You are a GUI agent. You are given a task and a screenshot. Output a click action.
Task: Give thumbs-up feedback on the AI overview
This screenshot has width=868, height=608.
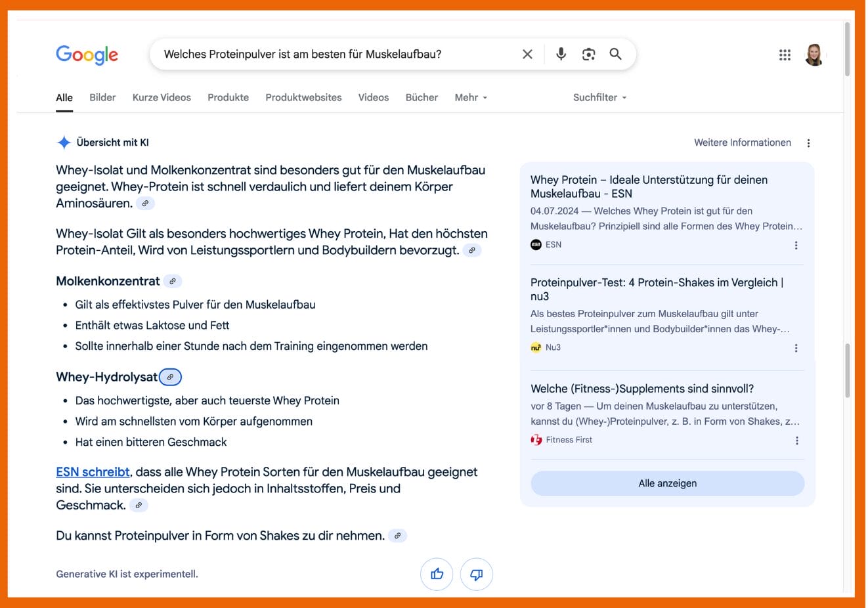pos(437,574)
